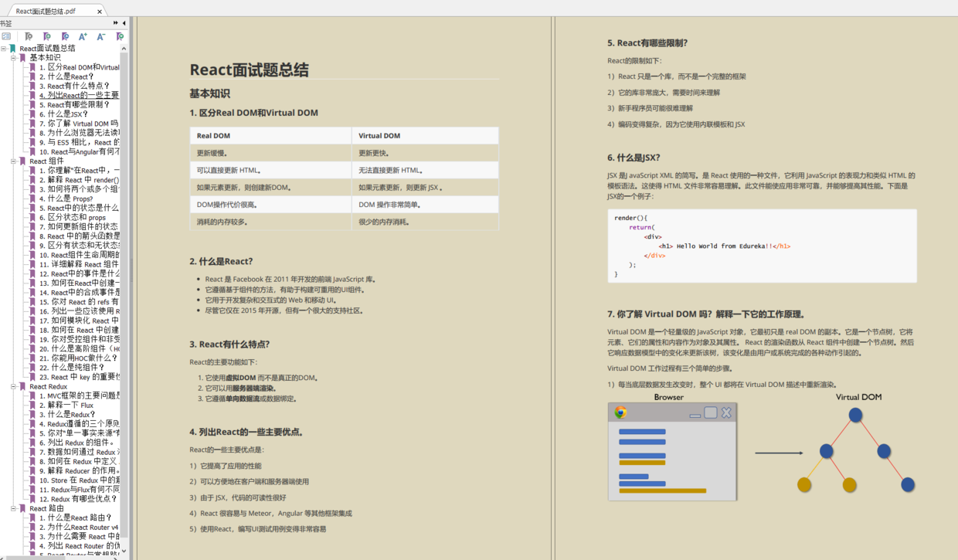
Task: Collapse the React Redux bookmark group
Action: 13,386
